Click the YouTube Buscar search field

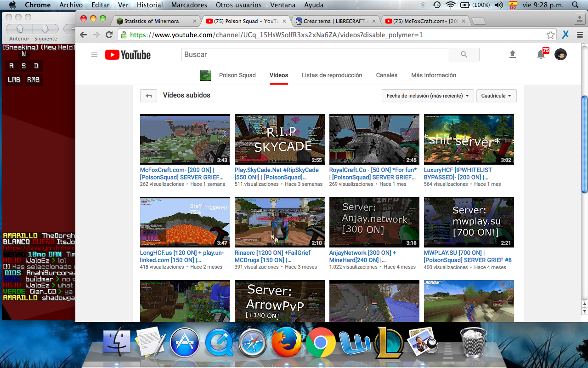(x=315, y=54)
